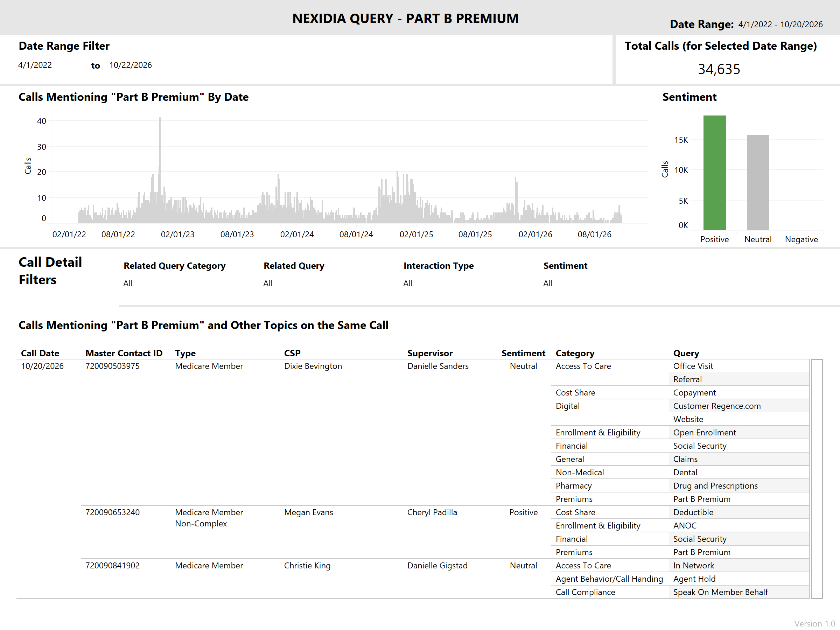Click the 34,635 total calls number

719,69
